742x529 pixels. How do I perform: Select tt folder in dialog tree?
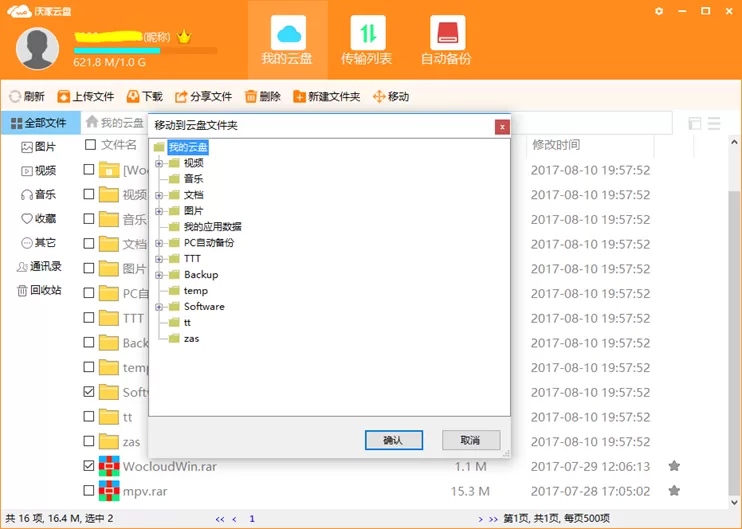coord(187,323)
